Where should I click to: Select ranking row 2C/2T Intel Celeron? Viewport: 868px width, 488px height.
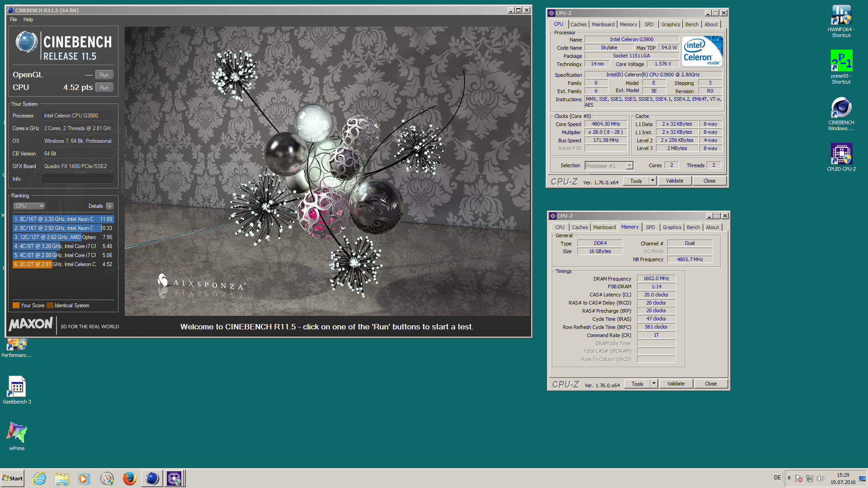tap(63, 264)
